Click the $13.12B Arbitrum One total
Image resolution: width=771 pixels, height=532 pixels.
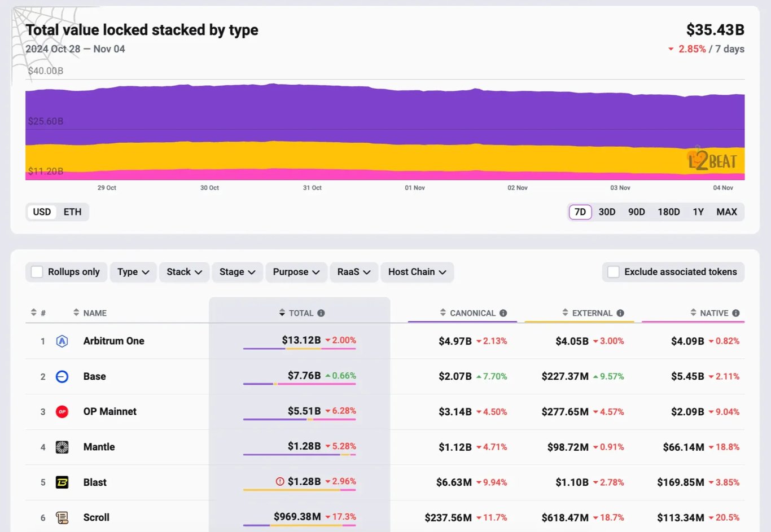pyautogui.click(x=301, y=340)
